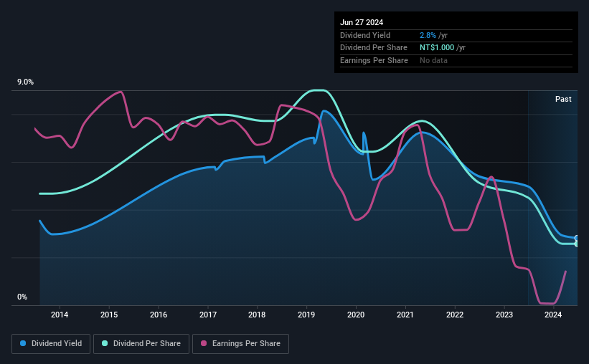This screenshot has height=364, width=589.
Task: Select the 2015 x-axis label
Action: pyautogui.click(x=109, y=315)
